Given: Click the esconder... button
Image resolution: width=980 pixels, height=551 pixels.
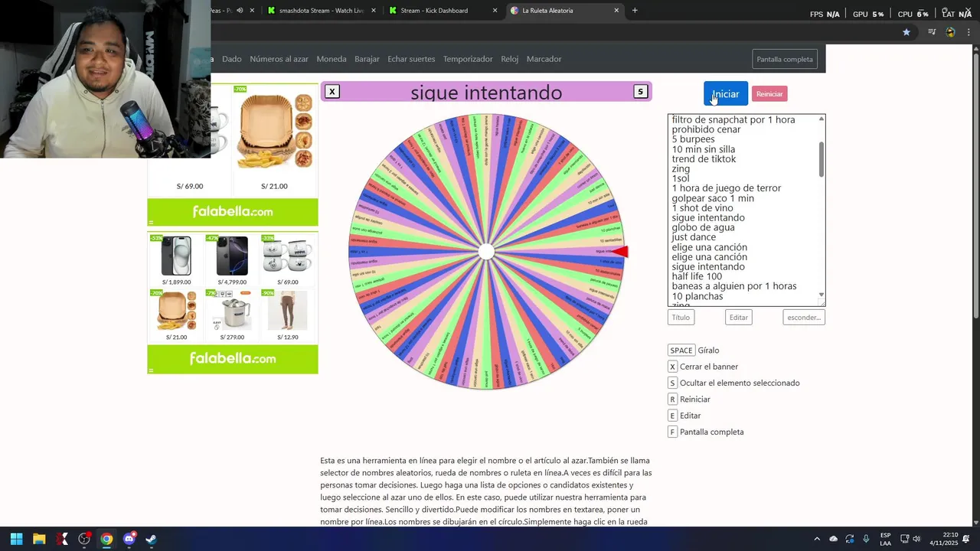Looking at the screenshot, I should (x=804, y=318).
